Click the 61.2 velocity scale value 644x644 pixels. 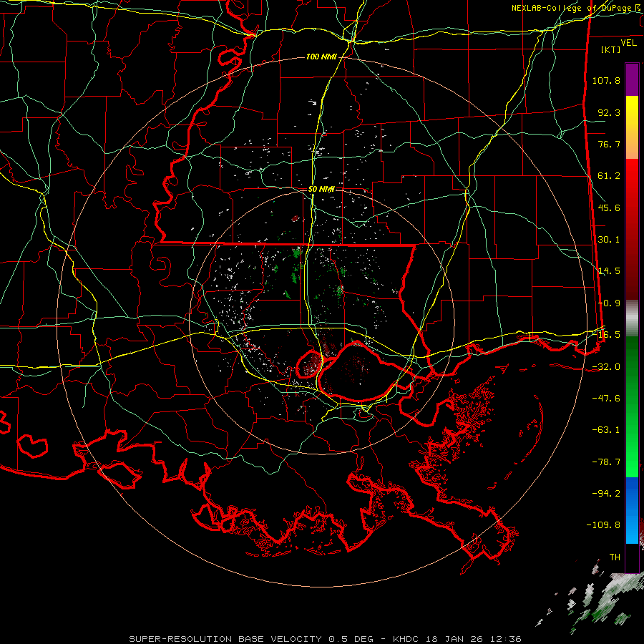[609, 176]
